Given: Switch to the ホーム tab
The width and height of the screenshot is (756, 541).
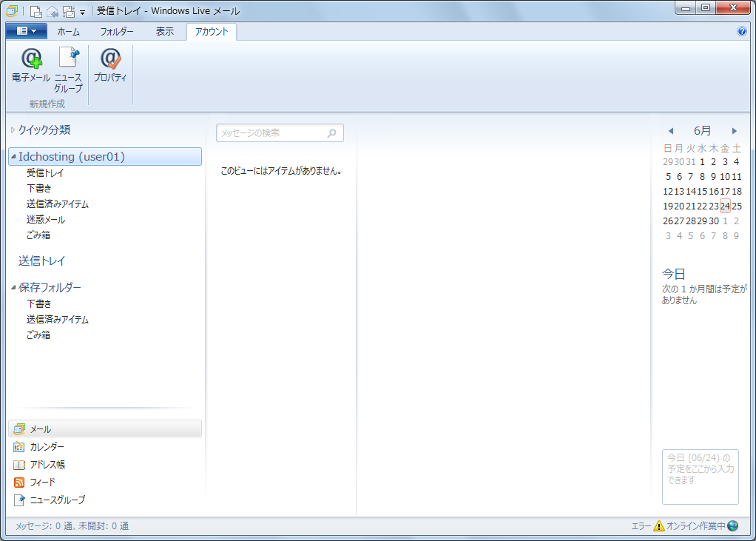Looking at the screenshot, I should (x=69, y=32).
